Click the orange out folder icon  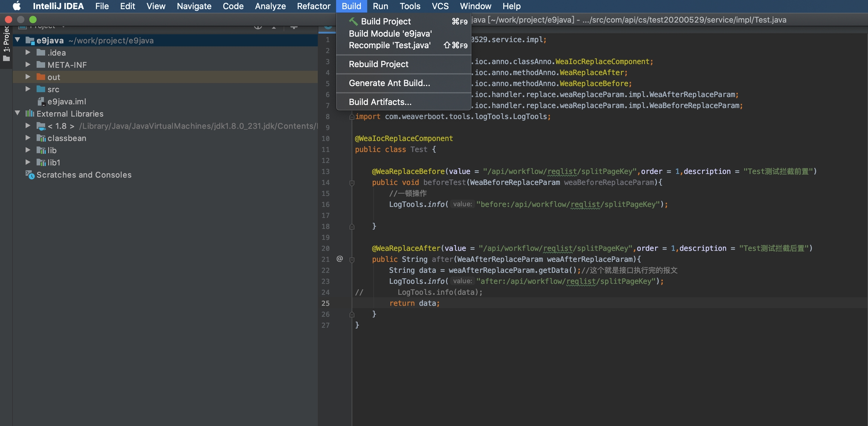pyautogui.click(x=41, y=77)
